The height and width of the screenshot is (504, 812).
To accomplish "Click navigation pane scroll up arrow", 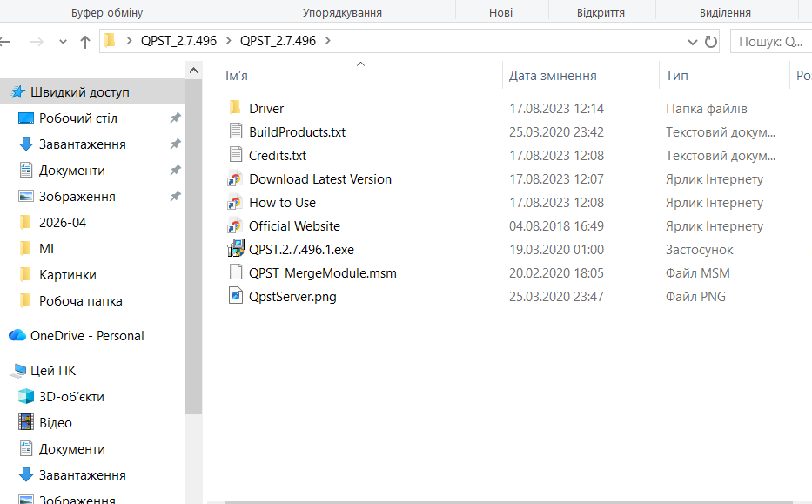I will tap(193, 70).
